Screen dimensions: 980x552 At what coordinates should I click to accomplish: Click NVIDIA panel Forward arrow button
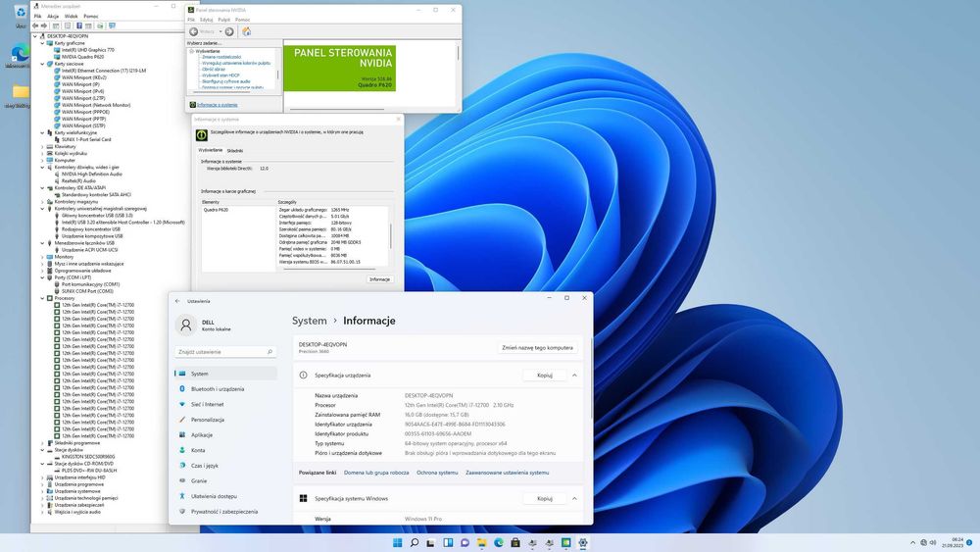(229, 31)
